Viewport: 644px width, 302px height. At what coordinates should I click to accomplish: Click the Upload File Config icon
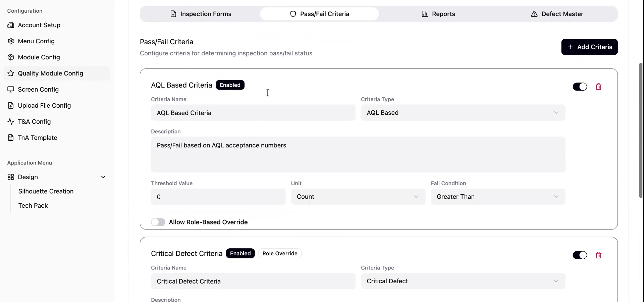pos(11,106)
